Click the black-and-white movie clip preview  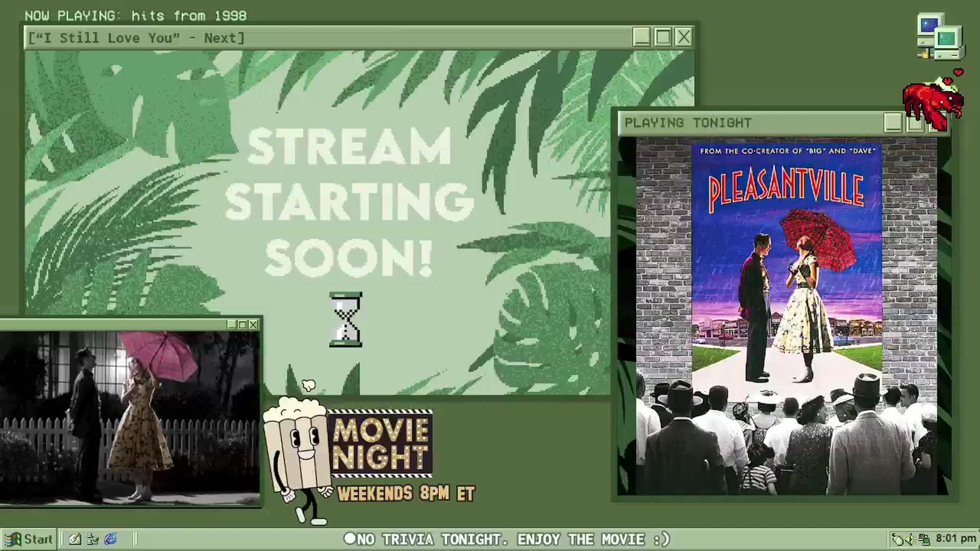130,418
